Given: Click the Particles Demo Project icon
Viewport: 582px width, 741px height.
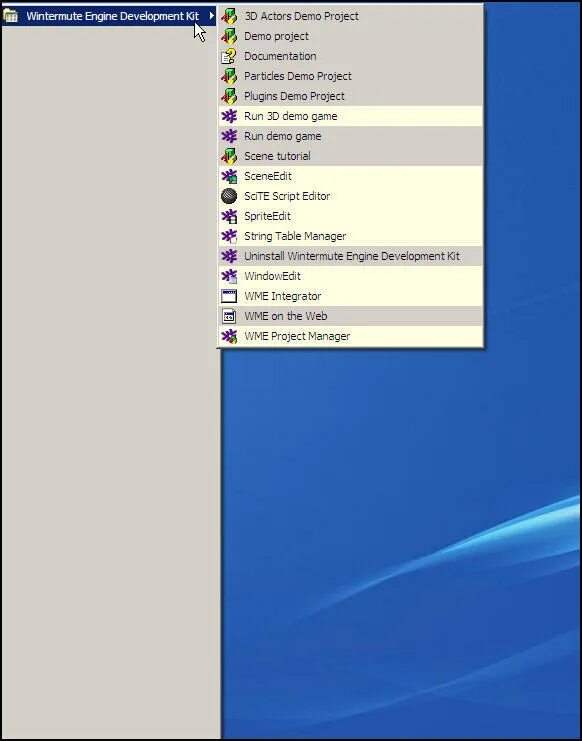Looking at the screenshot, I should pos(229,76).
